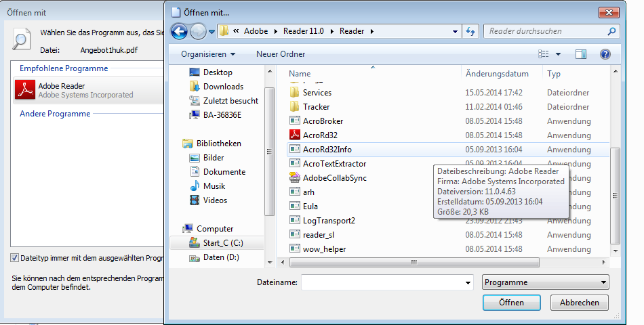Open the view options dropdown arrow
Viewport: 644px width, 325px height.
(x=558, y=54)
